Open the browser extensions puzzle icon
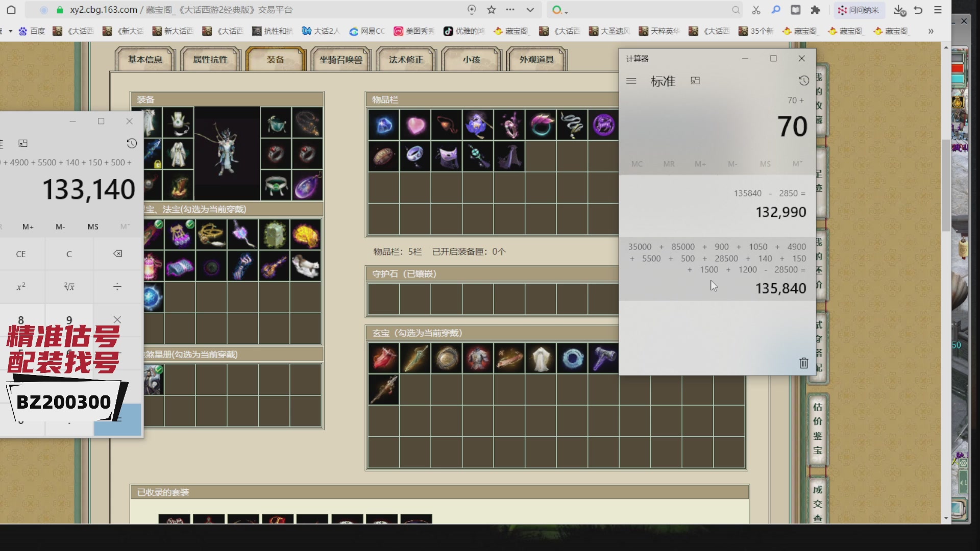Screen dimensions: 980x551 815,10
